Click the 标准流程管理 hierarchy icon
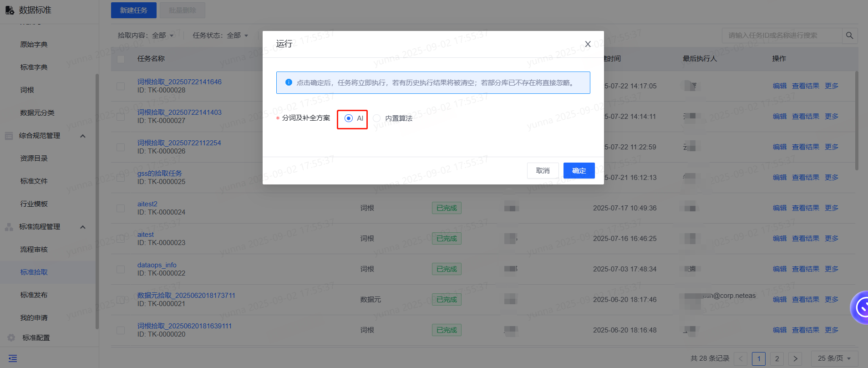This screenshot has height=368, width=868. tap(9, 227)
